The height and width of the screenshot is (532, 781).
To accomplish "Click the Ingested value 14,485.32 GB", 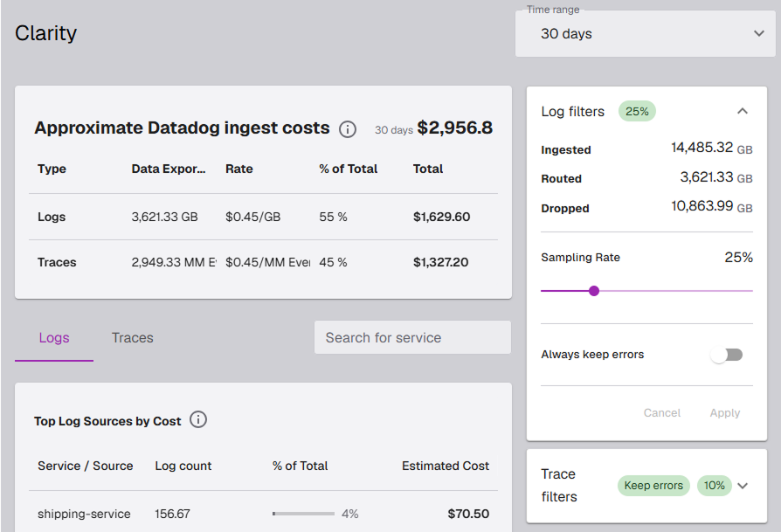I will coord(712,148).
